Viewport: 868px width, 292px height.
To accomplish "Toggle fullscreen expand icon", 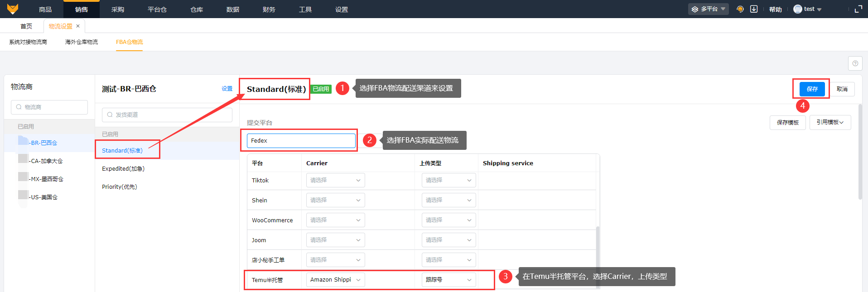I will [858, 9].
